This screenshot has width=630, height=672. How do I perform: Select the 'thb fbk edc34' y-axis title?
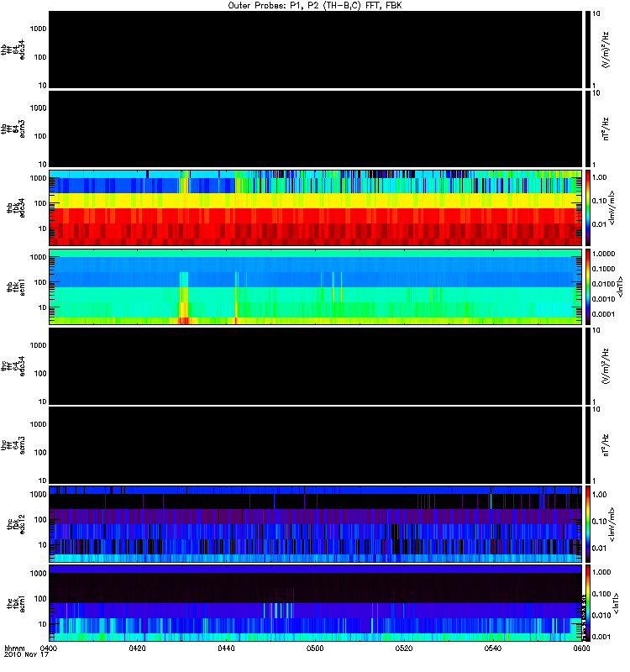pos(16,207)
